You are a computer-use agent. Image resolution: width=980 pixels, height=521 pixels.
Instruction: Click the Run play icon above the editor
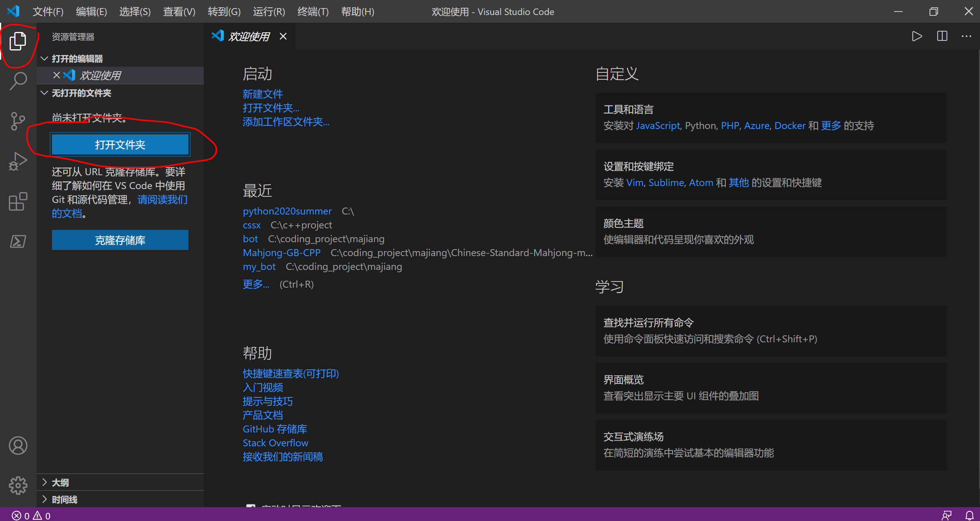point(917,36)
